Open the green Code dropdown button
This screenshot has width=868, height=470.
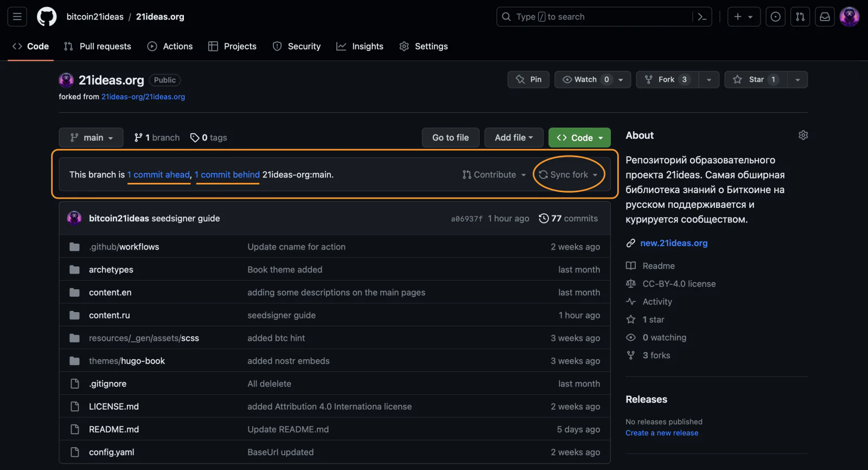[x=579, y=138]
